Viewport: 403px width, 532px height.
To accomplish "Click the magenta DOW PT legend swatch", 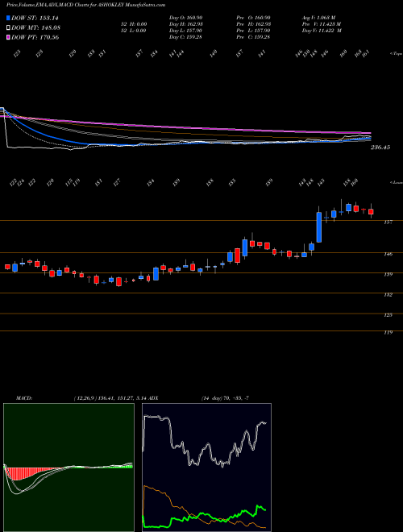I will pyautogui.click(x=8, y=37).
